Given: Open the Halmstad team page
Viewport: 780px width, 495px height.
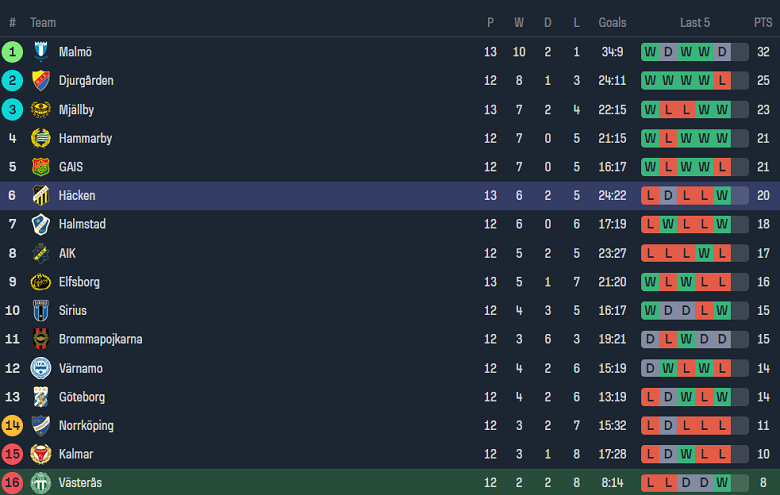Looking at the screenshot, I should [82, 224].
